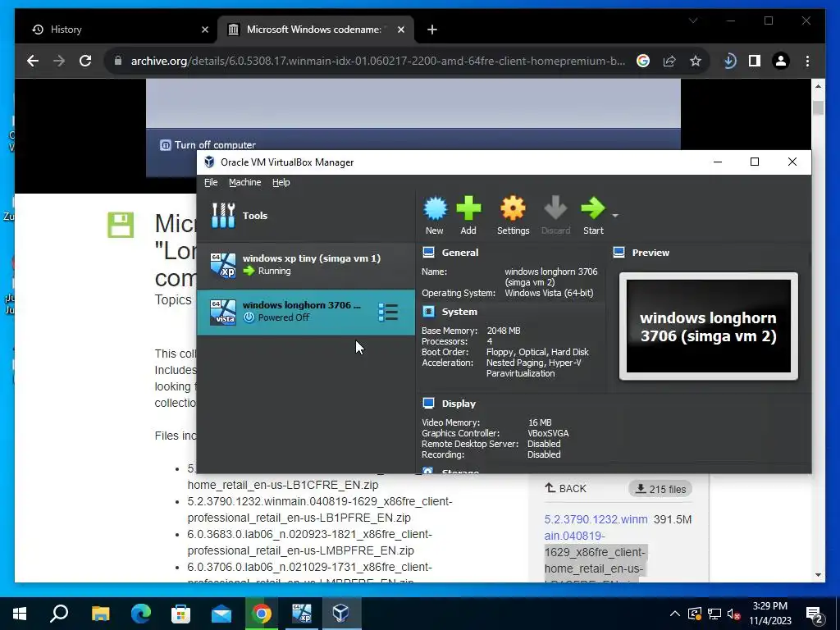Go back in Chrome
This screenshot has height=630, width=840.
pyautogui.click(x=33, y=61)
